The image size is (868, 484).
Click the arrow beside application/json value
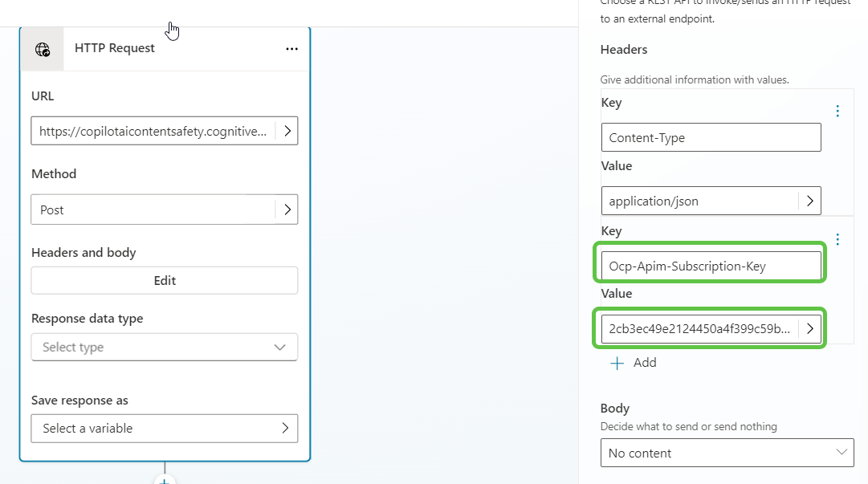click(x=809, y=201)
